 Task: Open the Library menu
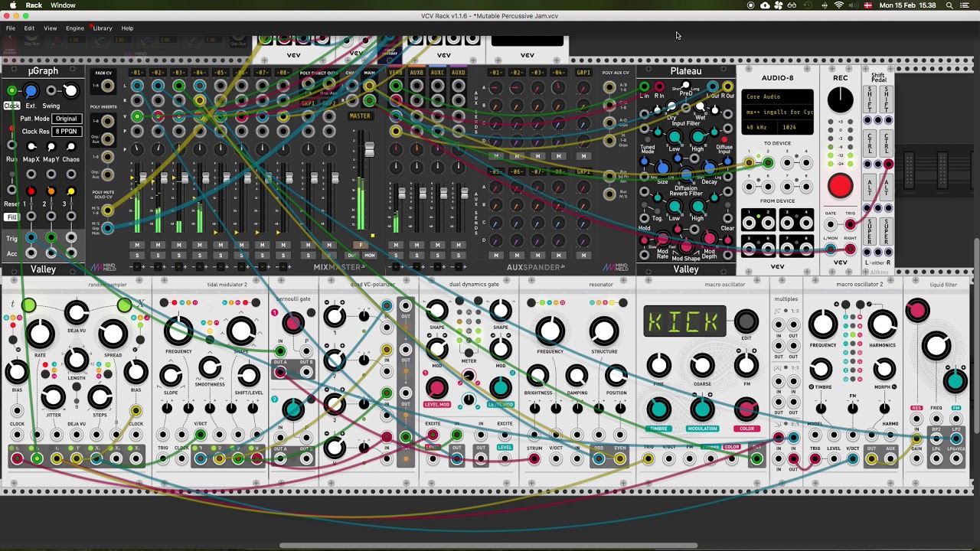click(103, 28)
